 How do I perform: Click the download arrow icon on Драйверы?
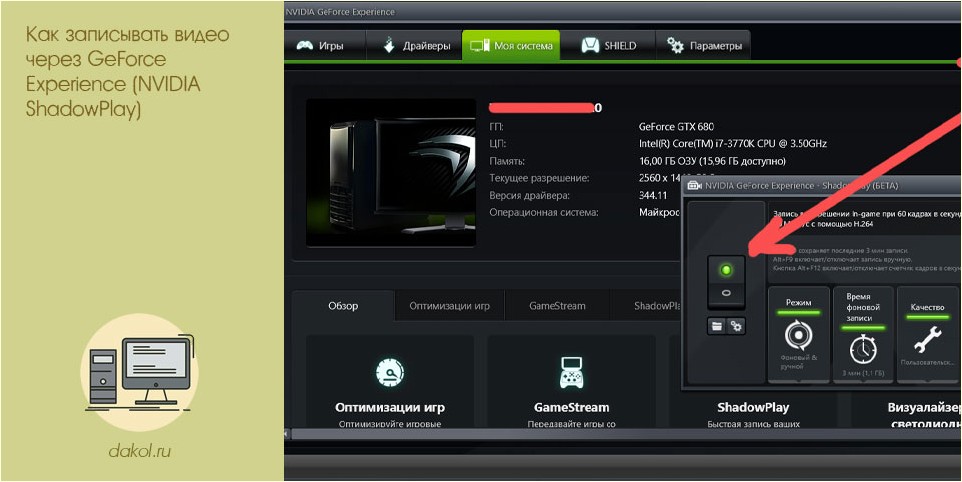[x=388, y=45]
